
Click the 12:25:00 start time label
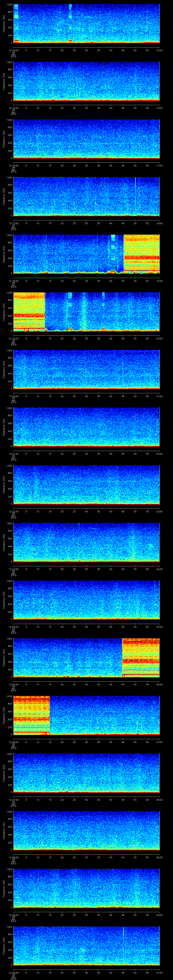coord(13,684)
